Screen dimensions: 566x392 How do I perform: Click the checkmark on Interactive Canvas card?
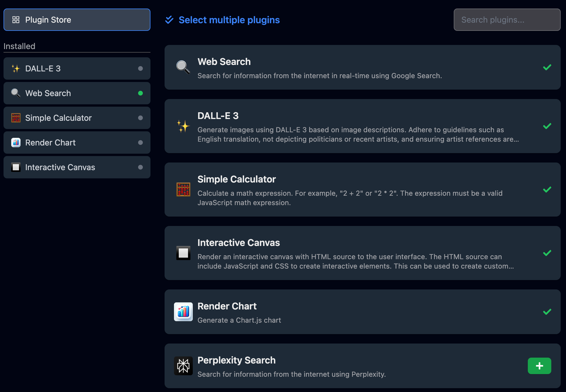pyautogui.click(x=547, y=253)
